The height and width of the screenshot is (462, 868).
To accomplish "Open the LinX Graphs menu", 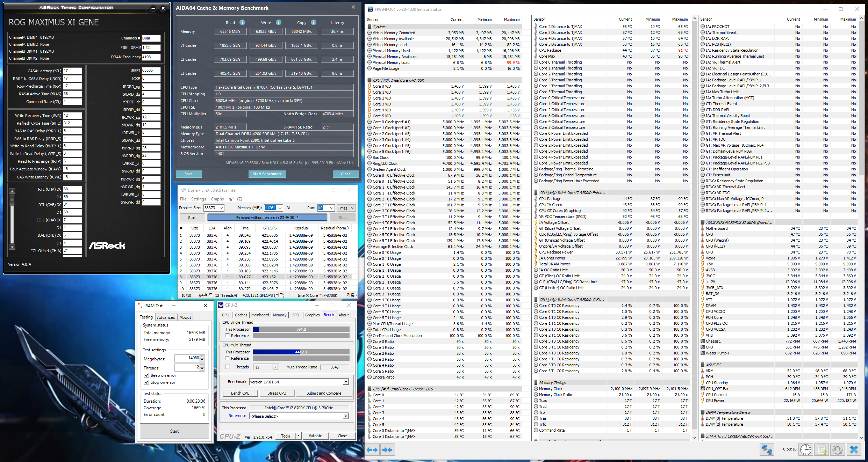I will pos(217,199).
